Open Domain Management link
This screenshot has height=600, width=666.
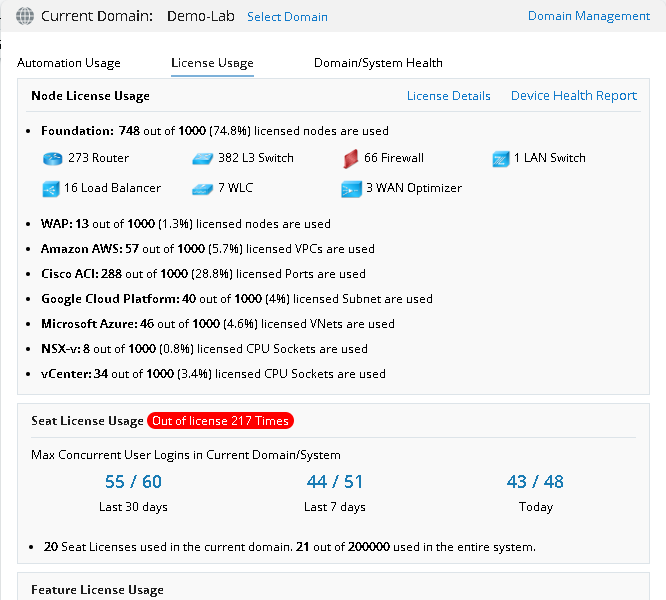589,16
